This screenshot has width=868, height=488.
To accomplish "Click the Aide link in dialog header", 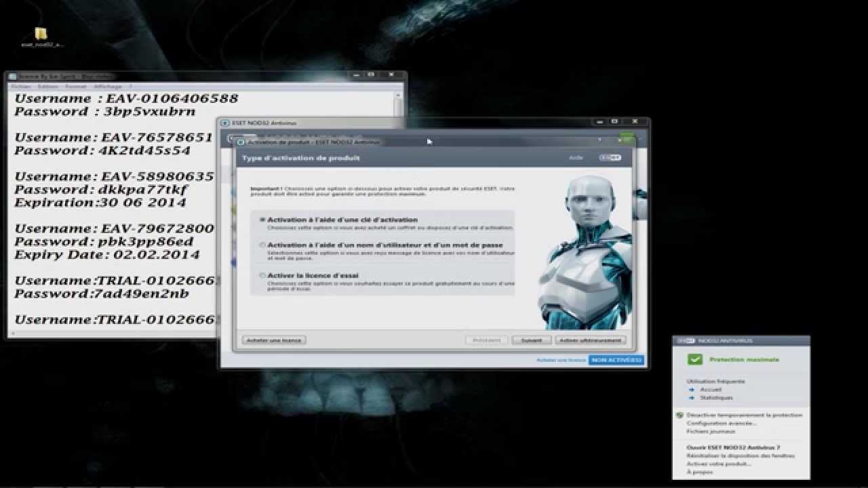I will click(x=576, y=158).
